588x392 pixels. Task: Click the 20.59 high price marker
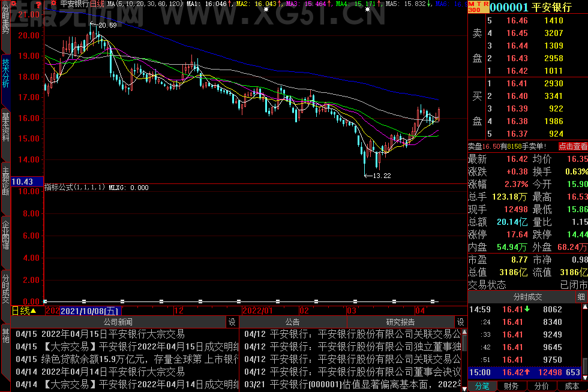(x=107, y=25)
